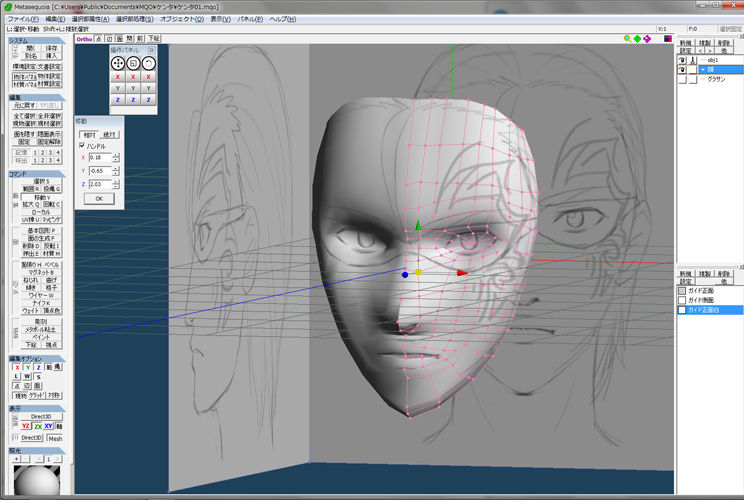
Task: Open the 選択部属性(A) menu
Action: (x=90, y=19)
